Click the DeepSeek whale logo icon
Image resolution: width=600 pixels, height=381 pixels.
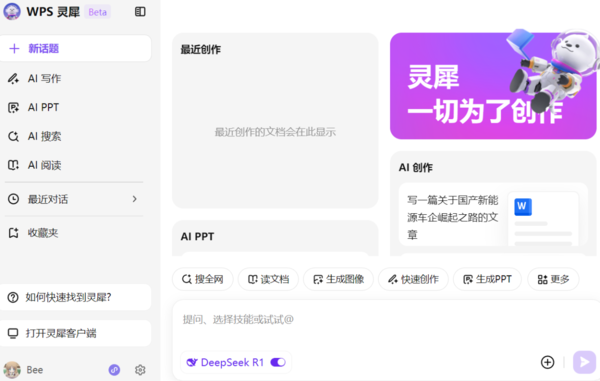click(x=192, y=362)
